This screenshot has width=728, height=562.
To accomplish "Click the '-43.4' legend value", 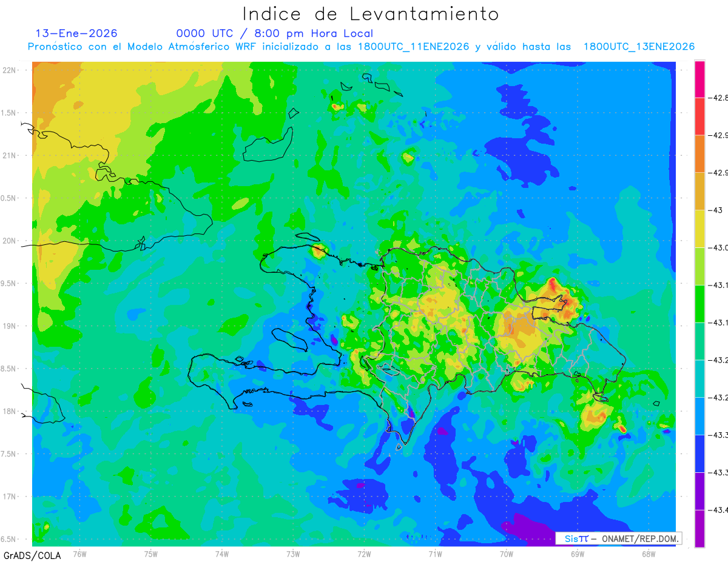I will (x=718, y=509).
